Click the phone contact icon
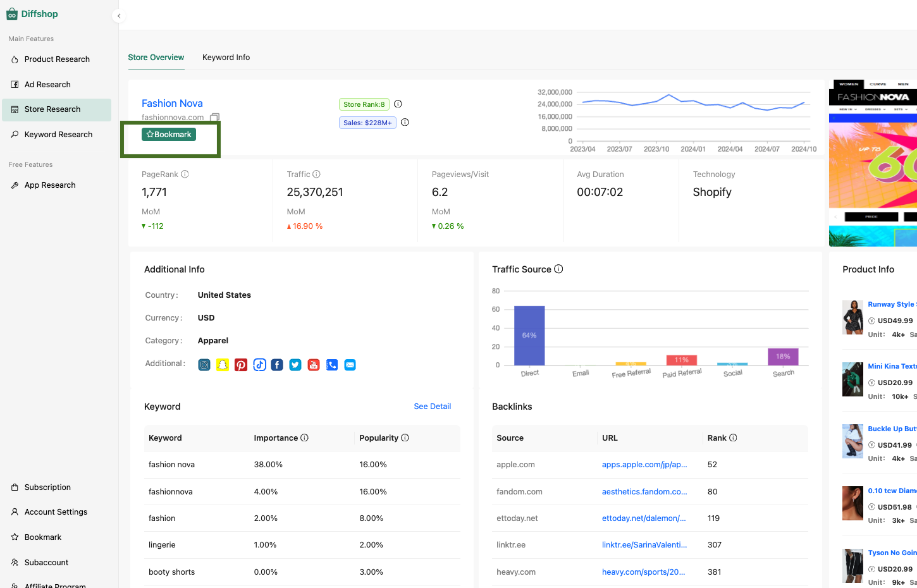The width and height of the screenshot is (917, 588). [x=332, y=365]
